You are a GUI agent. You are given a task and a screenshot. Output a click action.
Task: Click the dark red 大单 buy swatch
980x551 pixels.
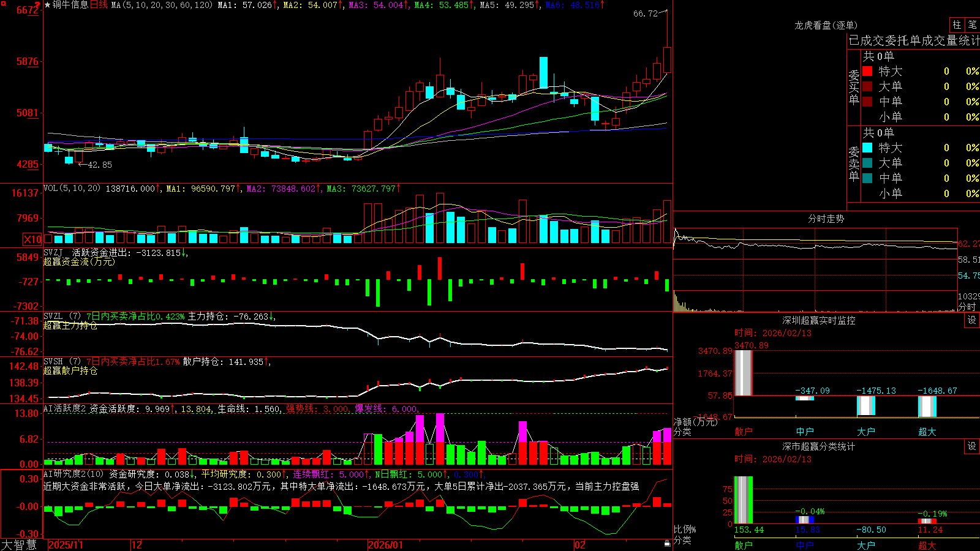(867, 86)
